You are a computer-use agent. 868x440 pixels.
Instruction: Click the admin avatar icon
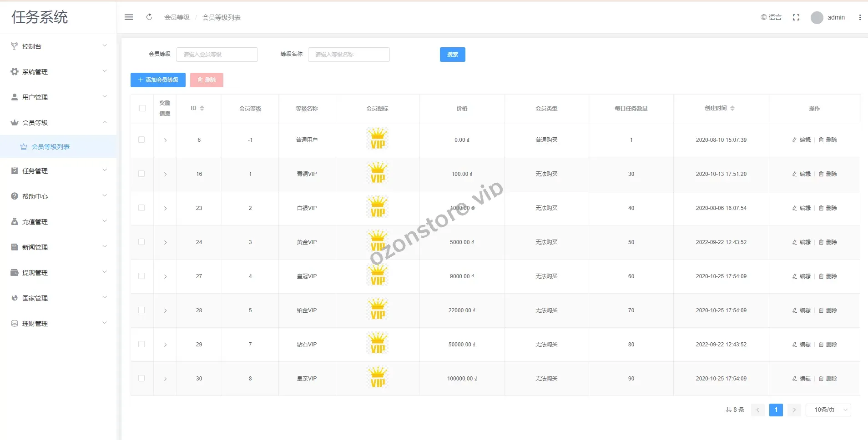[817, 18]
